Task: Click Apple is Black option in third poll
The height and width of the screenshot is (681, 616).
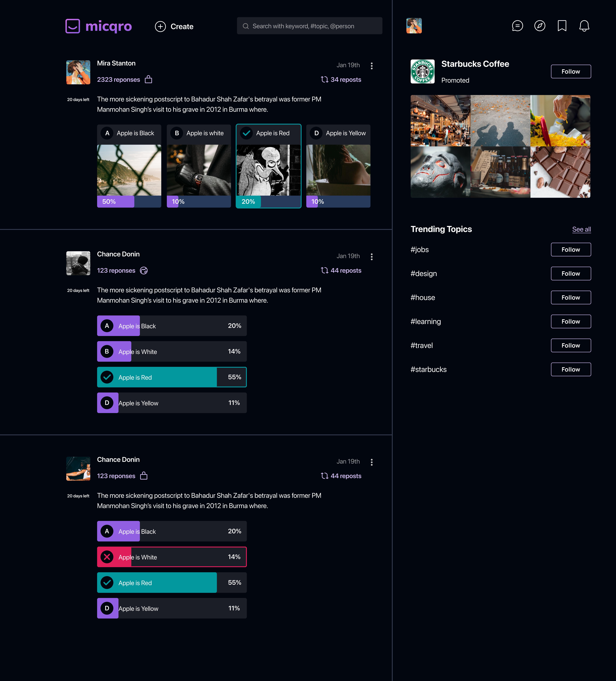Action: 172,531
